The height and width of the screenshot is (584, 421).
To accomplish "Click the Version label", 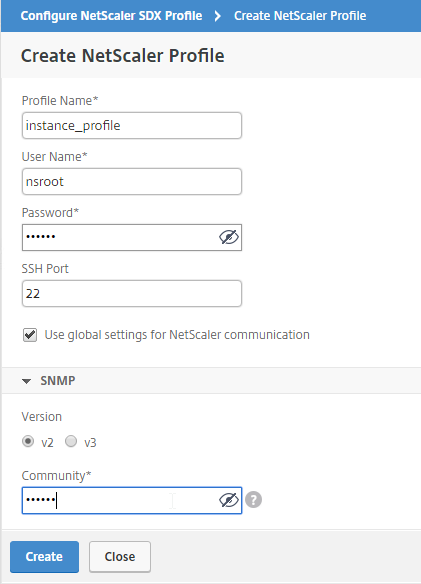I will [x=42, y=416].
